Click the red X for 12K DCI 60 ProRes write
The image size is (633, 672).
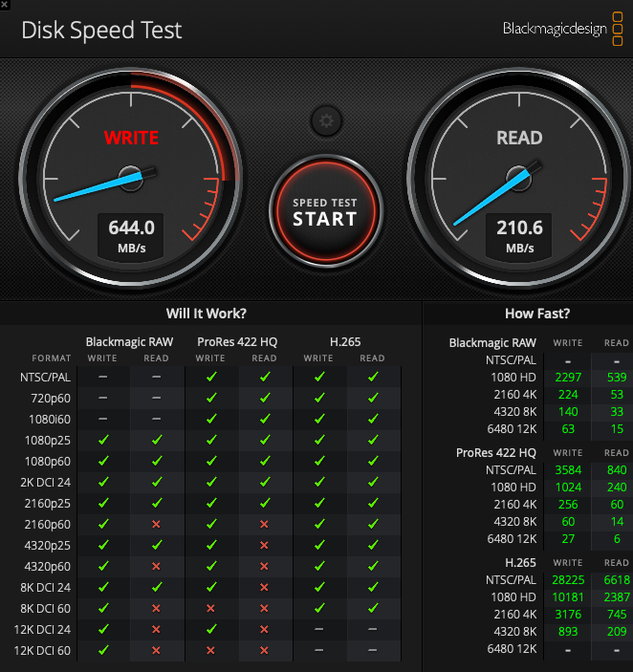210,650
